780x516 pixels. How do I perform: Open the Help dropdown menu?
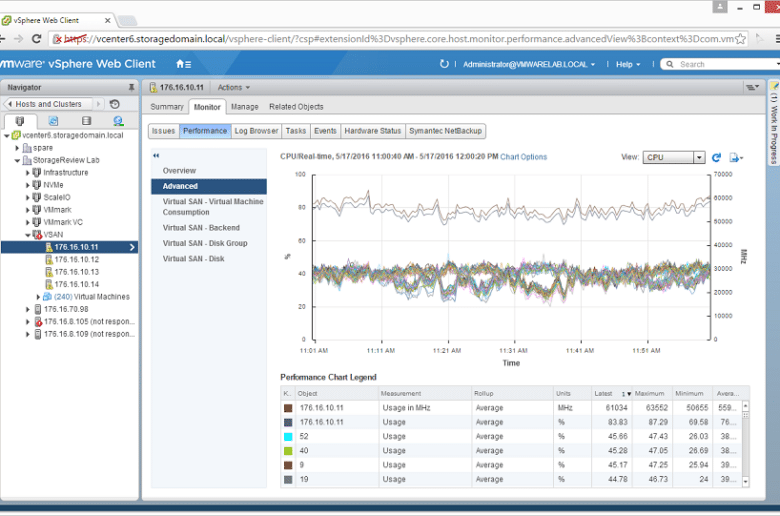click(628, 64)
